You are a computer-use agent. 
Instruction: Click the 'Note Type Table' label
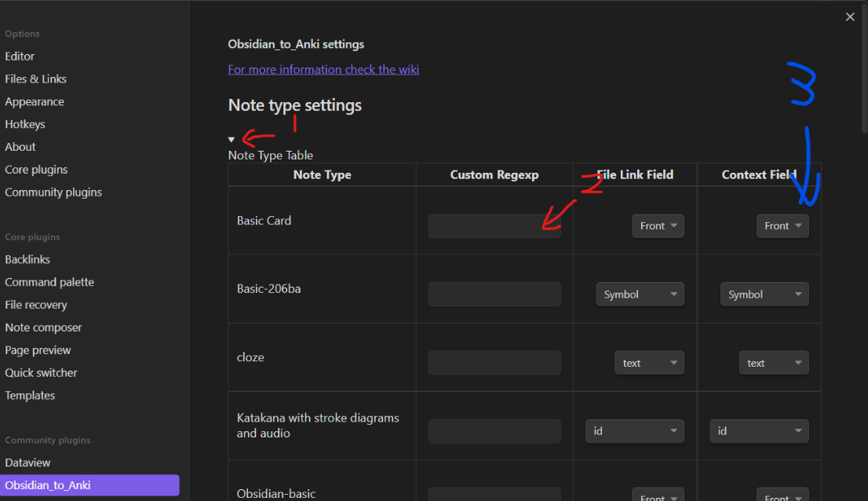(271, 155)
